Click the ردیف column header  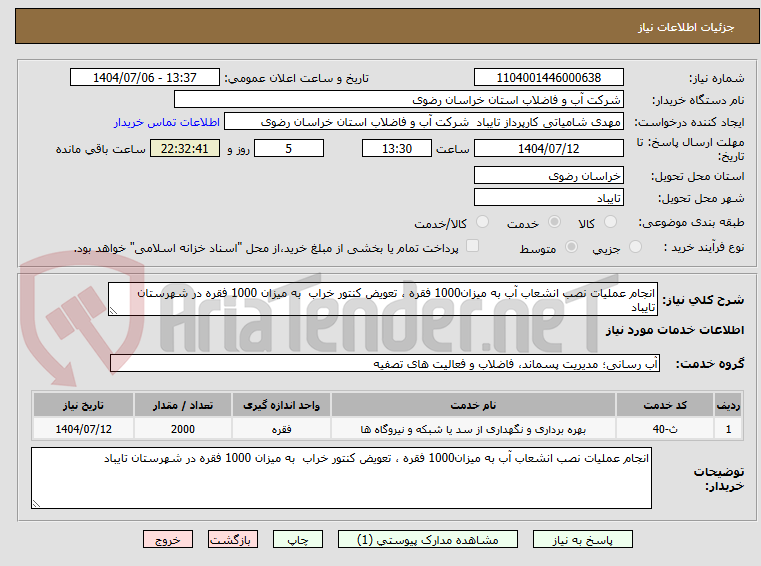pos(728,405)
